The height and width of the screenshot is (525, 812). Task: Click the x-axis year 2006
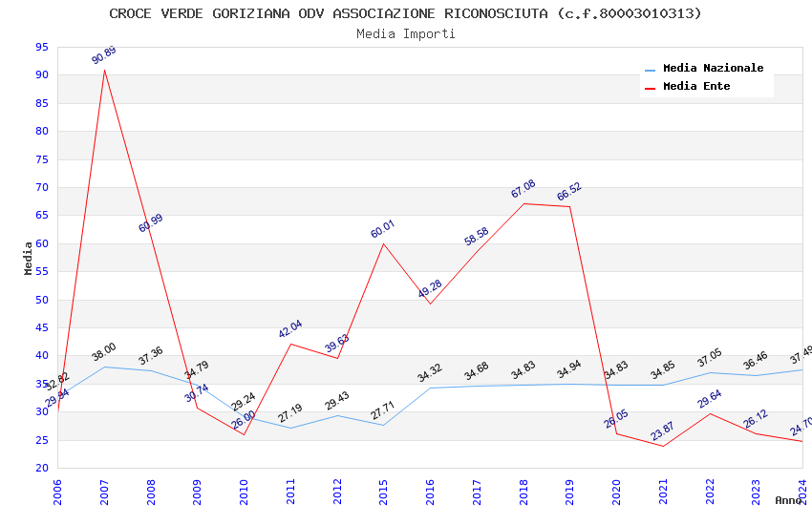[x=57, y=492]
